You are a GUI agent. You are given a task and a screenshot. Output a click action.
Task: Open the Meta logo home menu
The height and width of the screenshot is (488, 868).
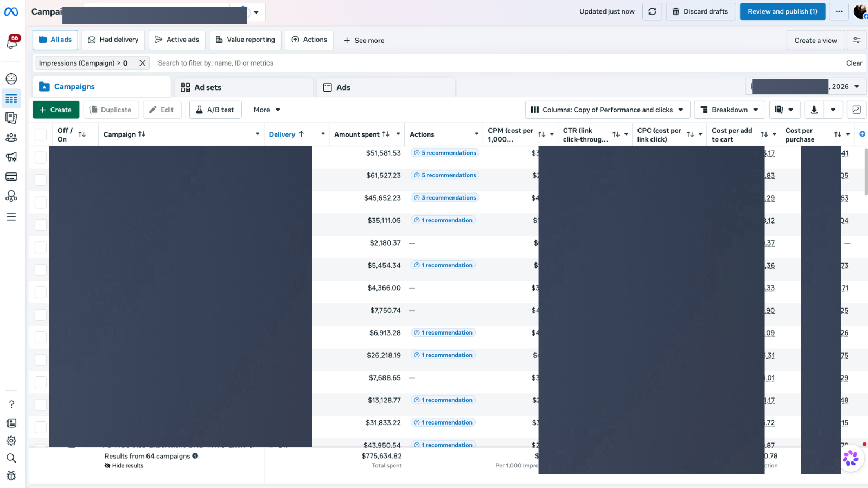point(11,11)
